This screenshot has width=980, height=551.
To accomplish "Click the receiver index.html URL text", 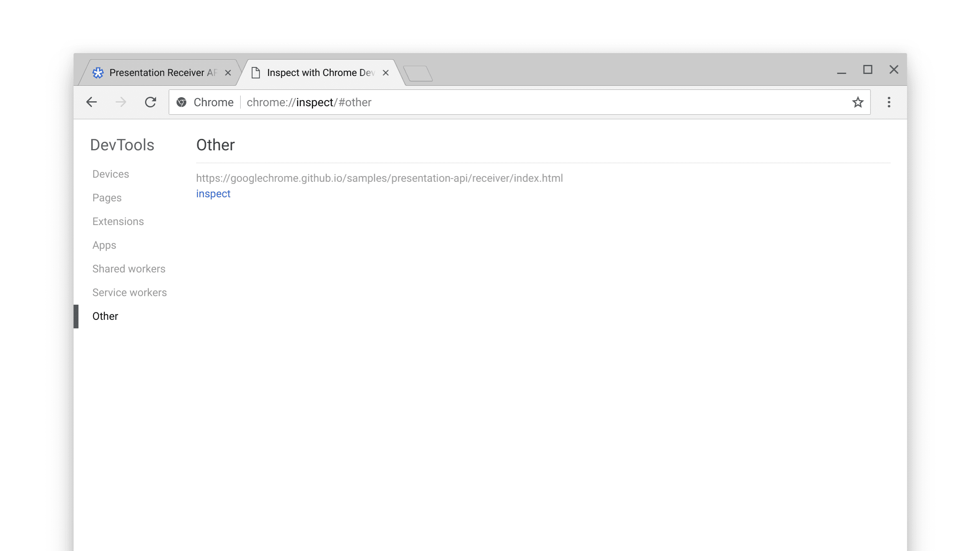I will point(380,178).
